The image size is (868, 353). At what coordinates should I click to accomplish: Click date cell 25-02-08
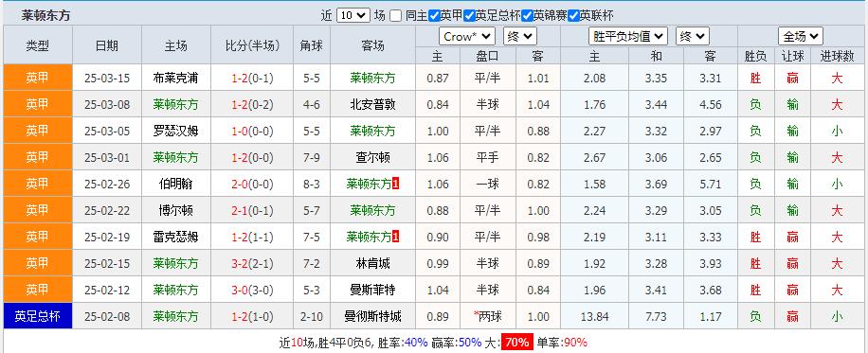tap(107, 316)
